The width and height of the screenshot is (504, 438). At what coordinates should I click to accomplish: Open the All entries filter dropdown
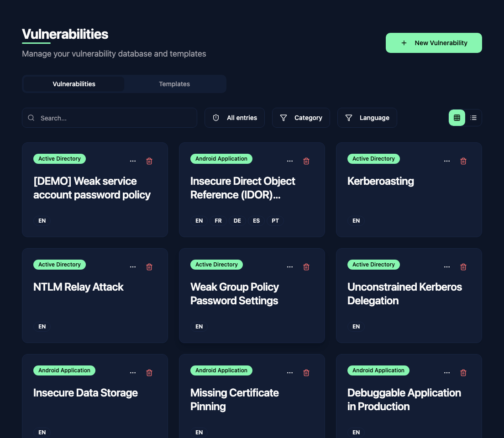click(235, 118)
